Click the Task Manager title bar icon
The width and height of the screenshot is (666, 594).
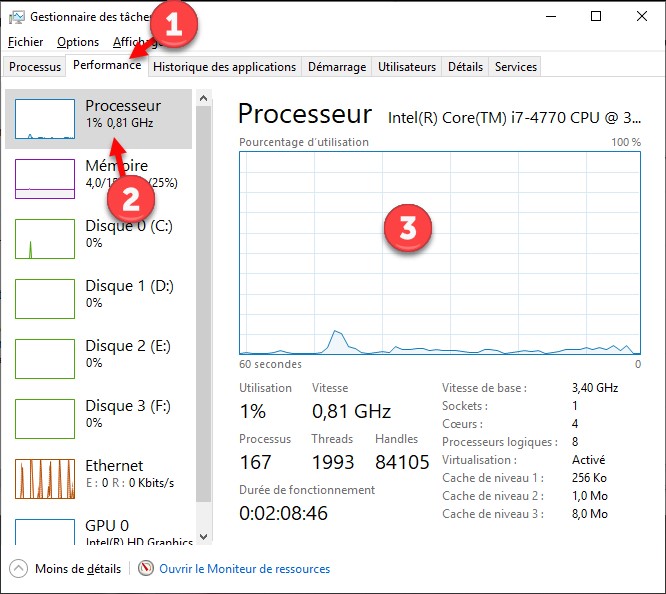[x=16, y=17]
